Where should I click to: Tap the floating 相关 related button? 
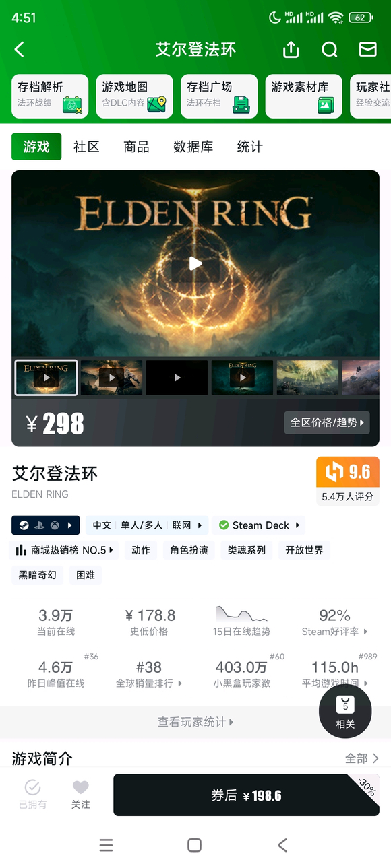pyautogui.click(x=345, y=712)
